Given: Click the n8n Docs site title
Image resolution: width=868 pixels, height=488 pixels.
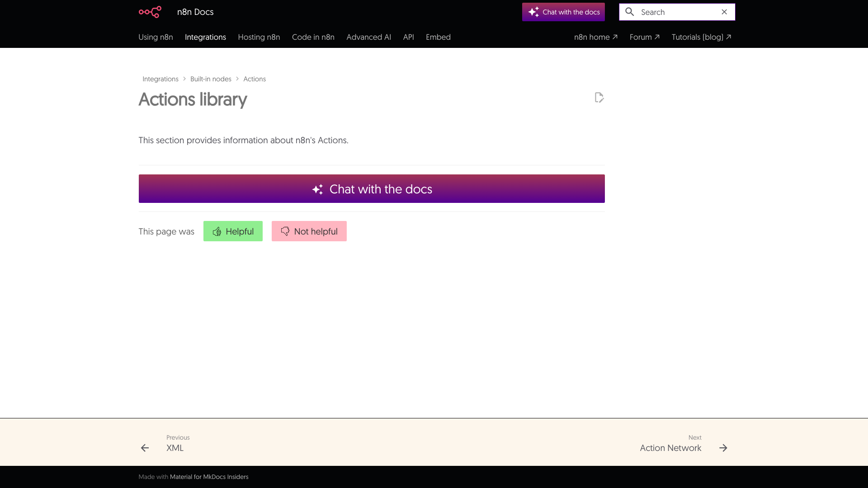Looking at the screenshot, I should point(195,12).
